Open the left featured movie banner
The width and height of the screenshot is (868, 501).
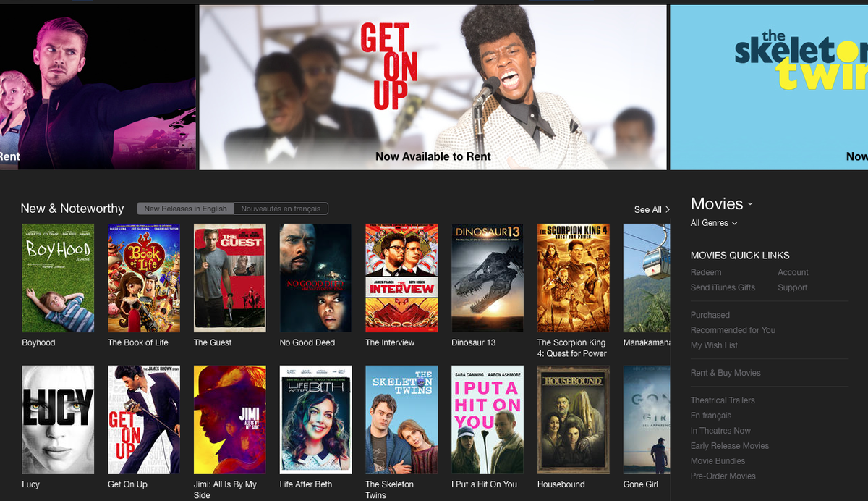click(98, 88)
